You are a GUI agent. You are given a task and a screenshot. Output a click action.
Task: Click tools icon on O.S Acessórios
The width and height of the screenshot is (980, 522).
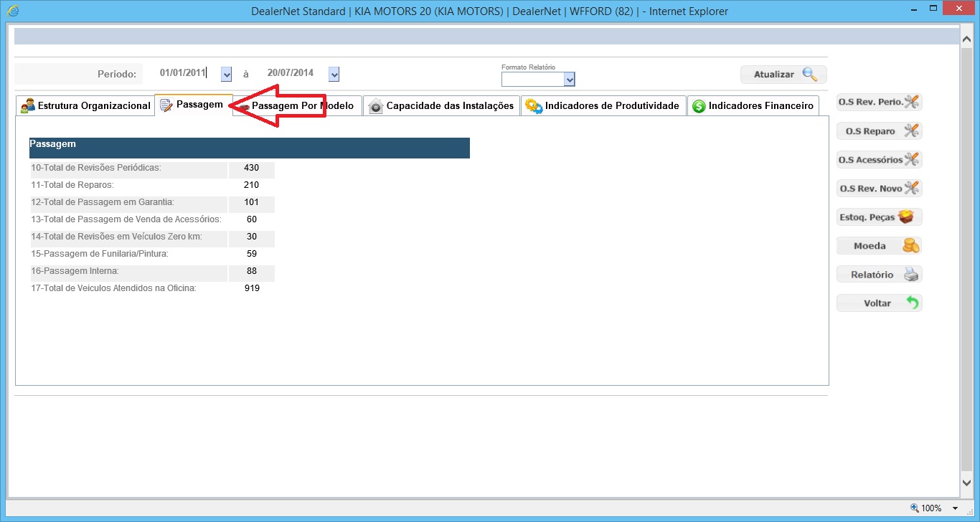pyautogui.click(x=911, y=159)
